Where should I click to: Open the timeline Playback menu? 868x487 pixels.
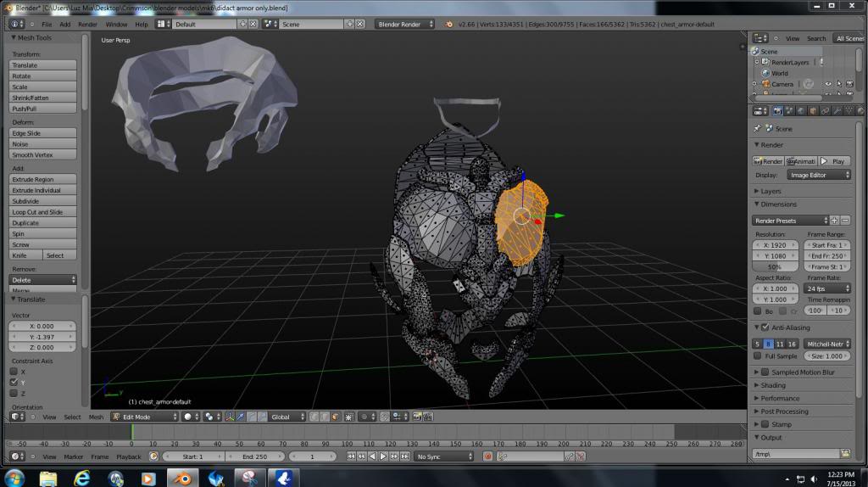129,456
